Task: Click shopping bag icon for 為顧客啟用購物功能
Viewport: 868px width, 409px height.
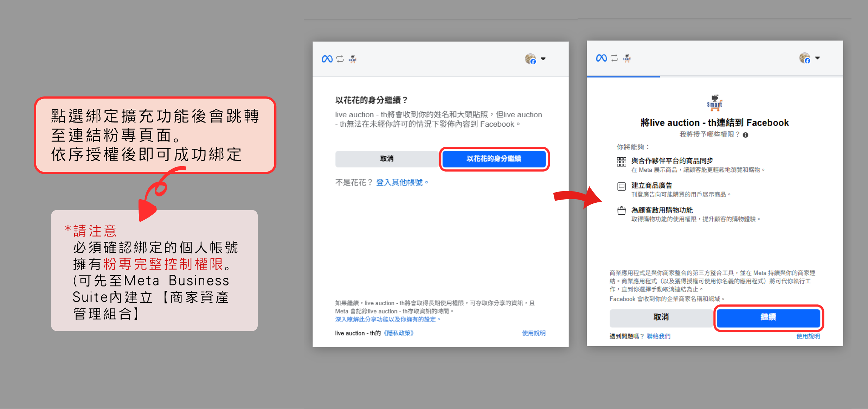Action: [621, 211]
